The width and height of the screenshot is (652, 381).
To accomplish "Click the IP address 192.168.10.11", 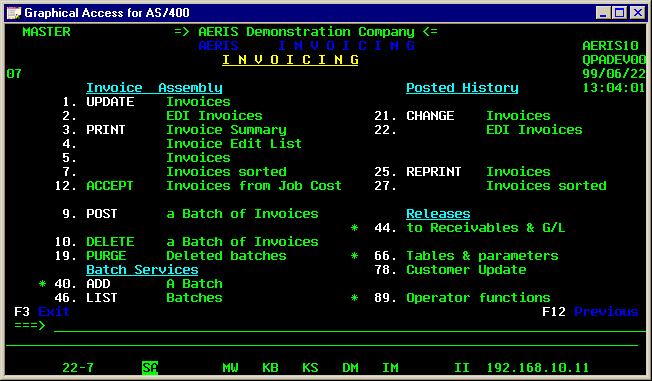I will [x=538, y=368].
